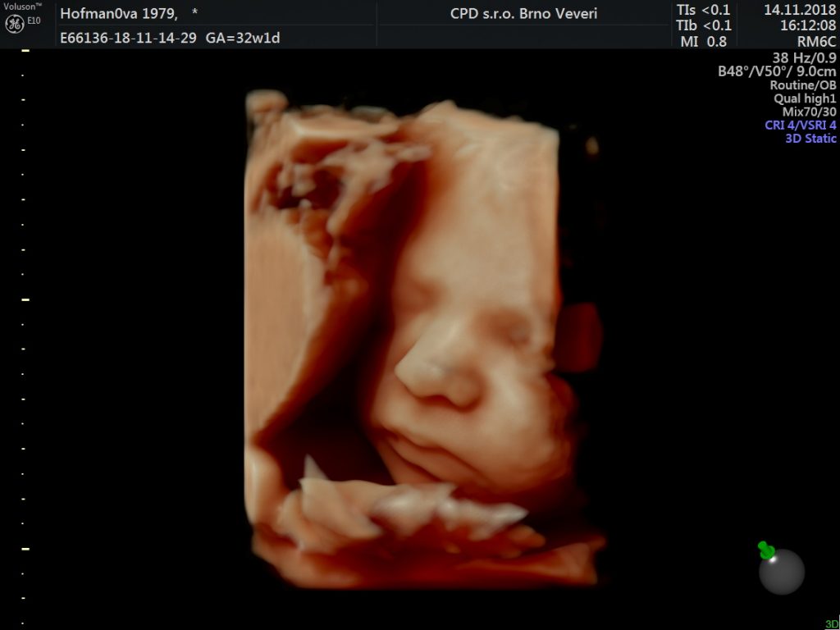
Task: Click the RM6C probe label
Action: [816, 41]
